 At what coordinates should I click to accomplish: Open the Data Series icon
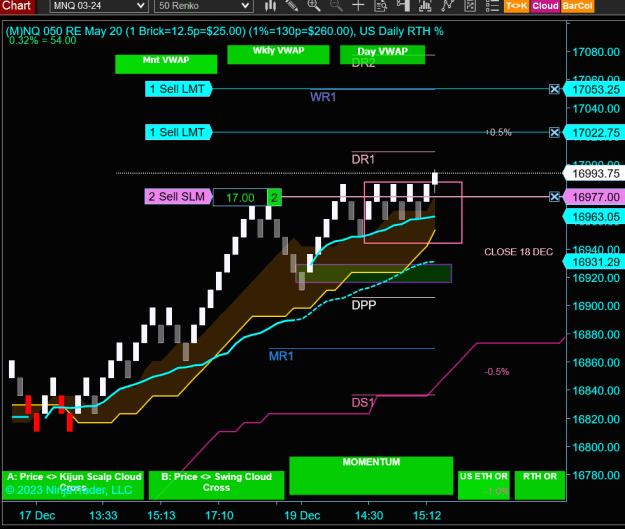[x=425, y=6]
